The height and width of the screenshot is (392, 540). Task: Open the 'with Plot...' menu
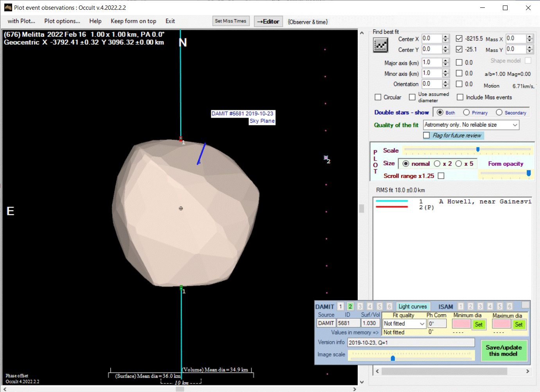click(22, 21)
